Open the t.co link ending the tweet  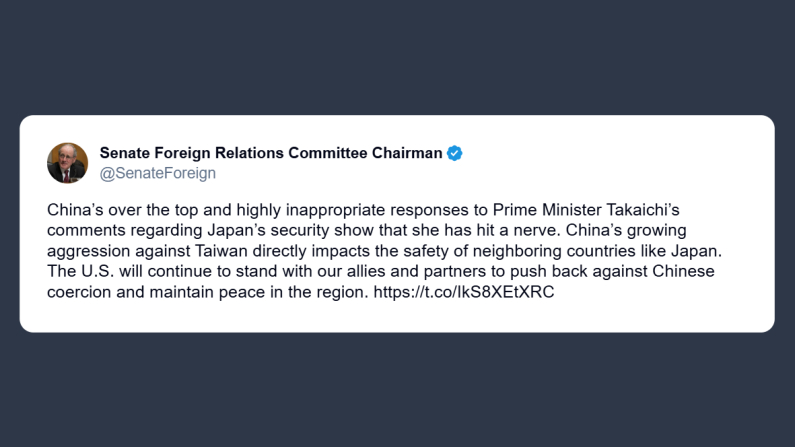coord(464,291)
